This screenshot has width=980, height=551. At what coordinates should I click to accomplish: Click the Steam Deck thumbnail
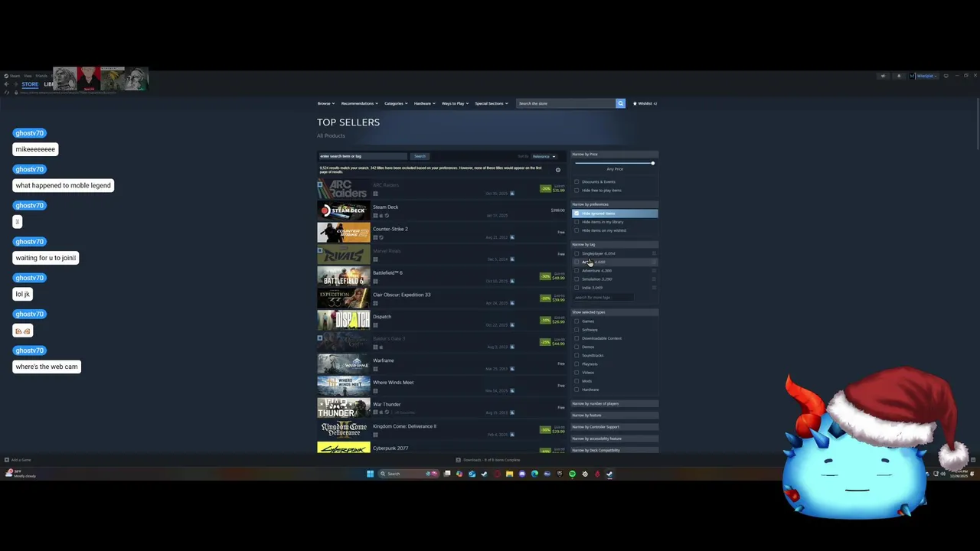pos(344,210)
